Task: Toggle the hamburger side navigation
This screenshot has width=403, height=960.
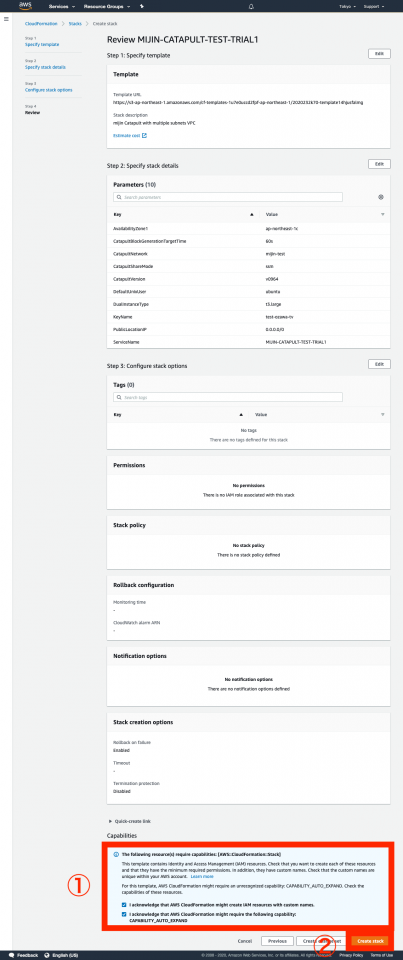Action: [x=6, y=20]
